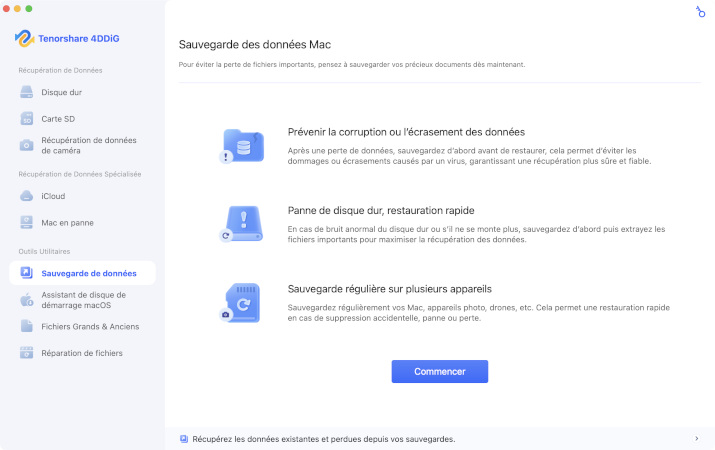Click the Carte SD icon
The width and height of the screenshot is (715, 450).
pyautogui.click(x=27, y=118)
